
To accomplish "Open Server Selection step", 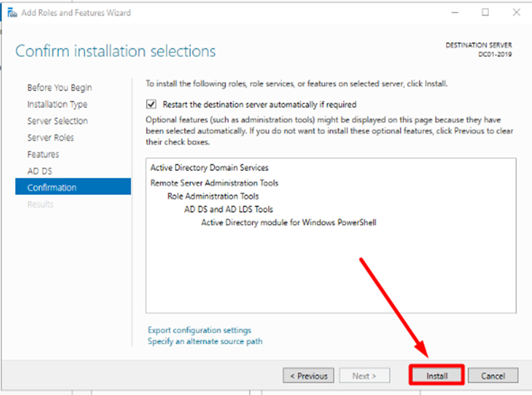I will (x=58, y=121).
